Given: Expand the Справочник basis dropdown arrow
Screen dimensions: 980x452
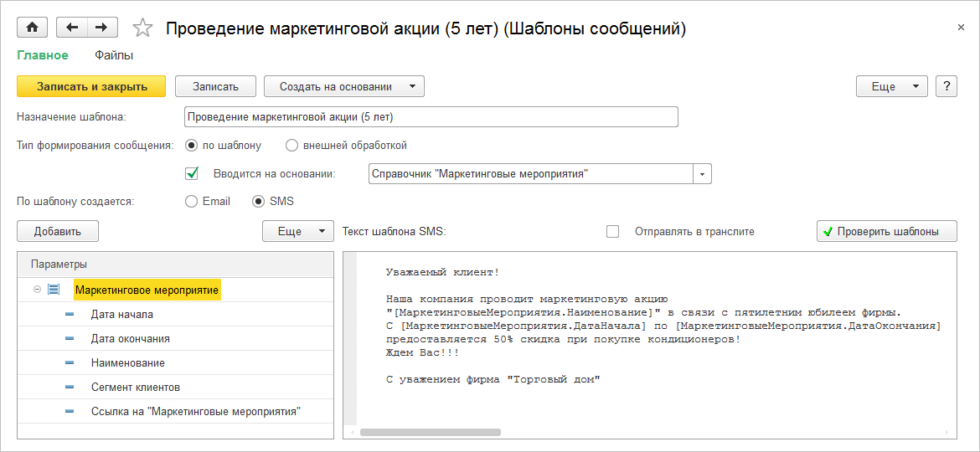Looking at the screenshot, I should click(x=702, y=174).
